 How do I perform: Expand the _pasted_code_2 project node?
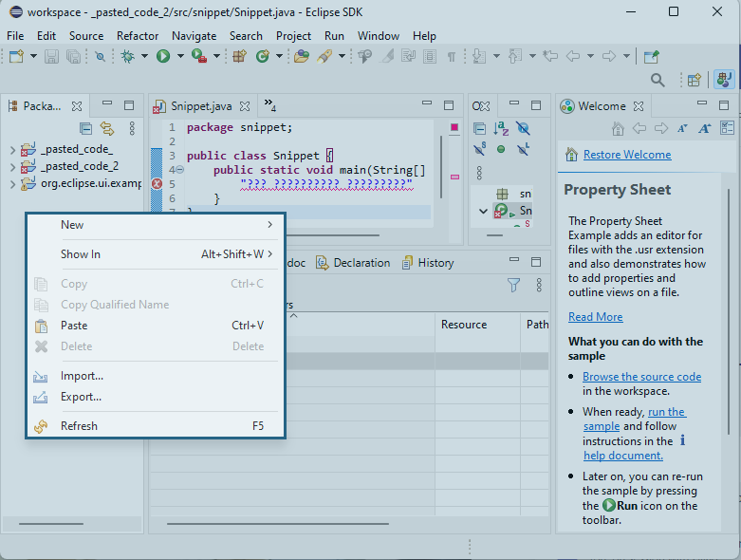pos(12,166)
